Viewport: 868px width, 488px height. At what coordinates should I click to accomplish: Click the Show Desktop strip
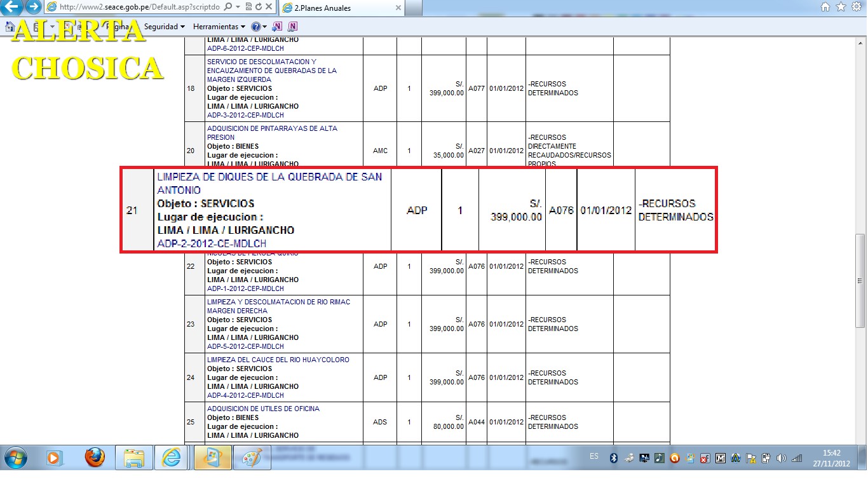pyautogui.click(x=864, y=457)
